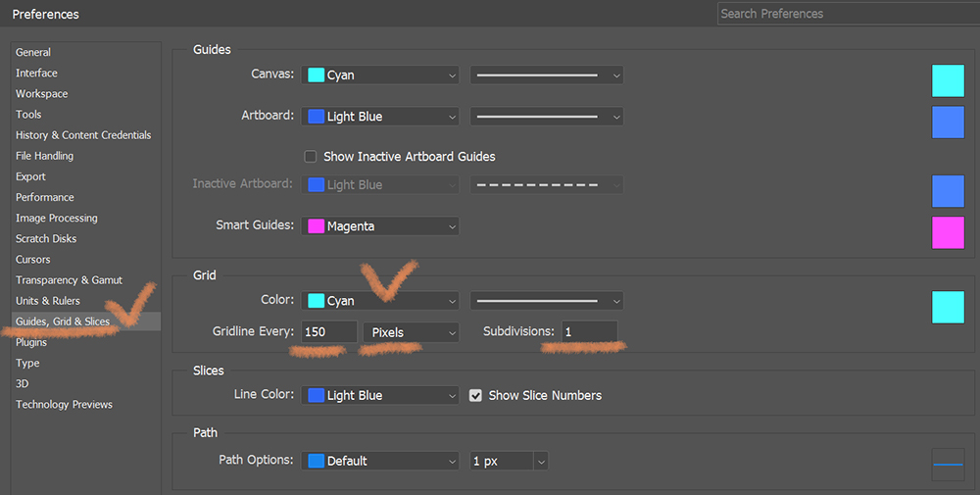Click the Canvas guide cyan color swatch
The width and height of the screenshot is (980, 495).
coord(948,80)
